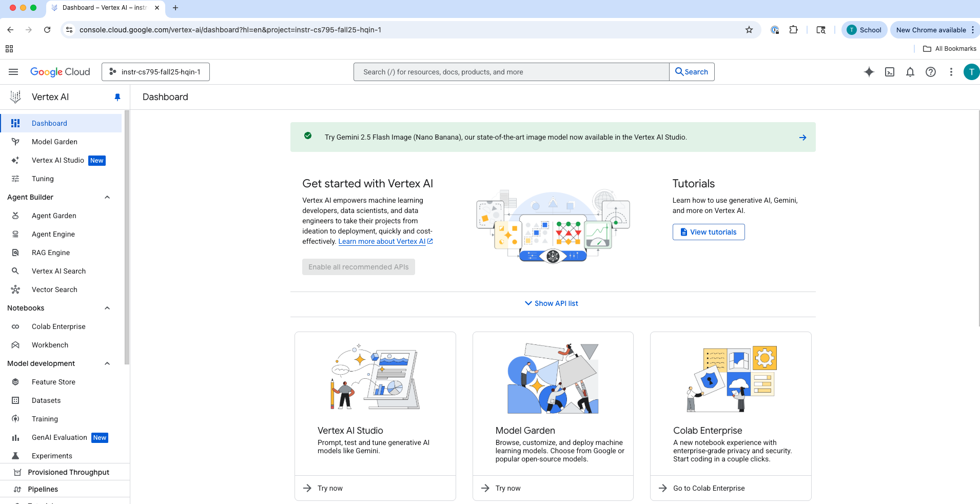Bookmark this page with the star icon
This screenshot has width=980, height=504.
point(749,30)
